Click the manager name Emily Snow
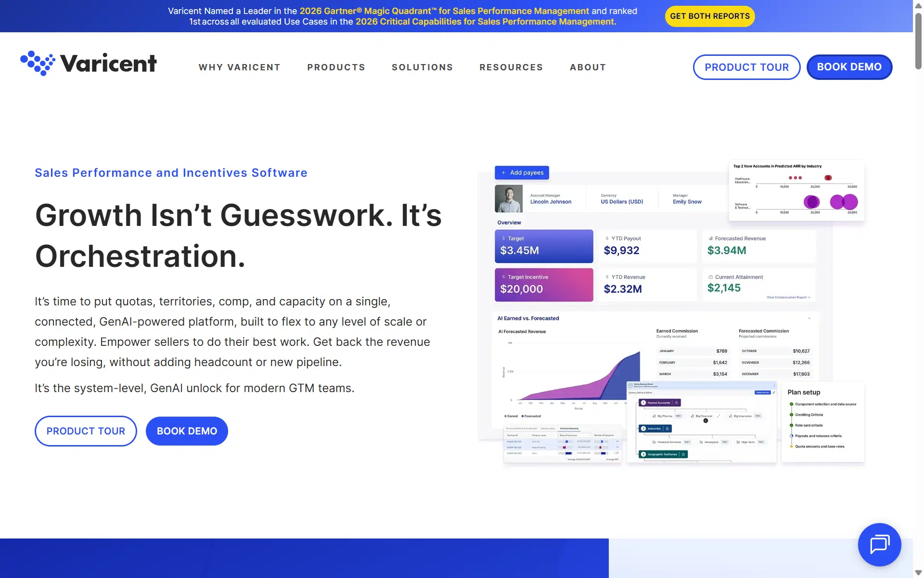The image size is (924, 578). tap(687, 202)
